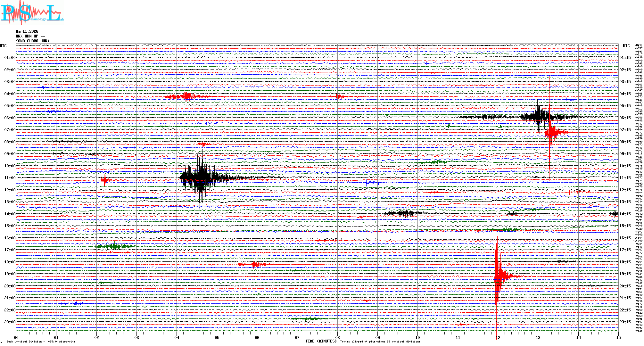Click minute 08 on bottom axis
Screen dimensions: 644x346
337,338
